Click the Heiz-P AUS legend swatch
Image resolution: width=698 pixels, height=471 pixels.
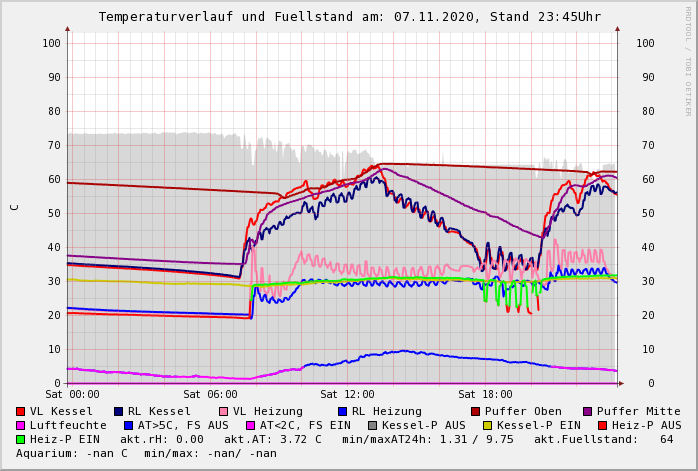tap(603, 425)
